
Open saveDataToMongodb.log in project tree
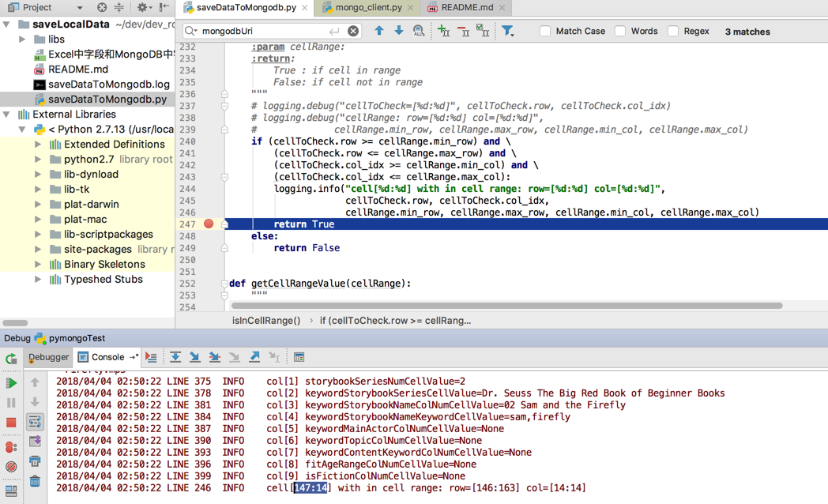point(109,84)
